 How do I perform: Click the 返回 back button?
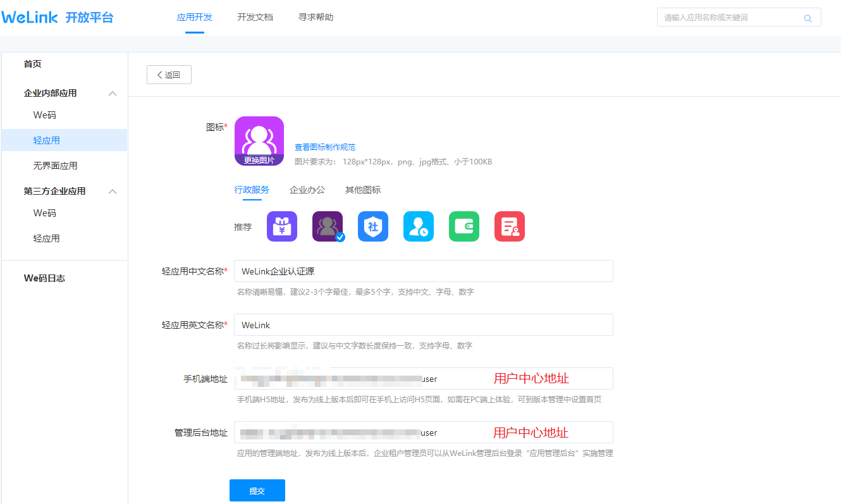coord(169,75)
